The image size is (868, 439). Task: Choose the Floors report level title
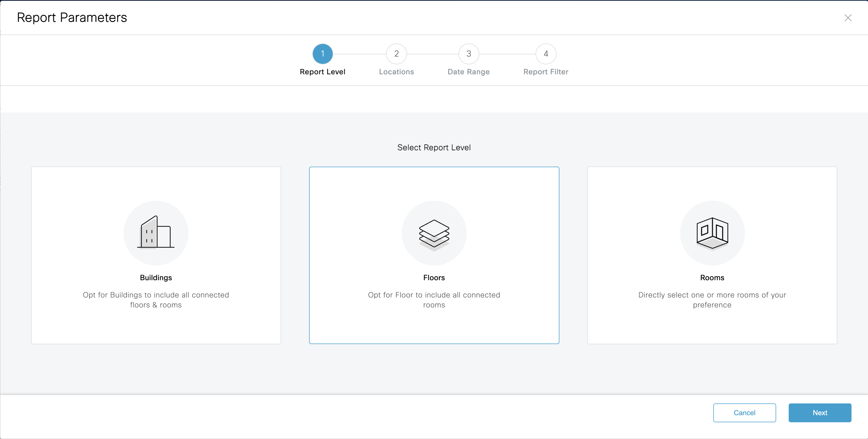click(x=434, y=278)
